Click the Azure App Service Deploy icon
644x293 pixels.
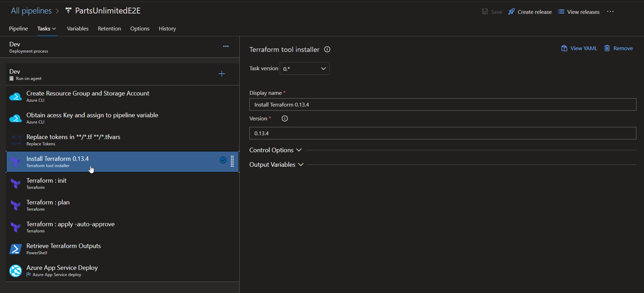click(16, 271)
